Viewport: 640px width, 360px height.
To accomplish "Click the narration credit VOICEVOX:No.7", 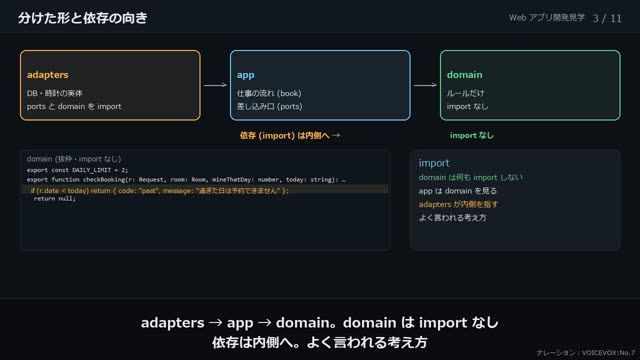I will click(586, 353).
